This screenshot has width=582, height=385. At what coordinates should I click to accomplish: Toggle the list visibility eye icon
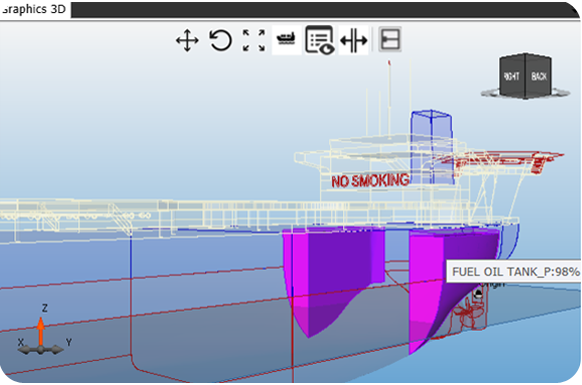(320, 40)
